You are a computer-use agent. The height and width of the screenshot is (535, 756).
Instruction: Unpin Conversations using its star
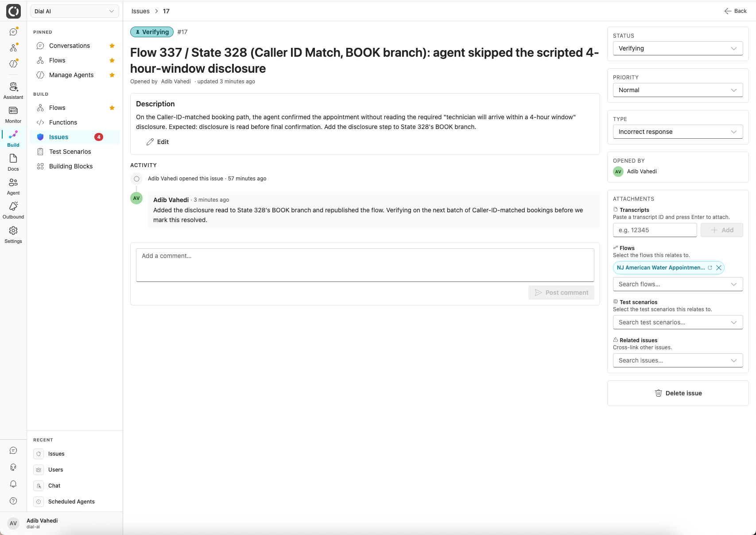tap(112, 46)
